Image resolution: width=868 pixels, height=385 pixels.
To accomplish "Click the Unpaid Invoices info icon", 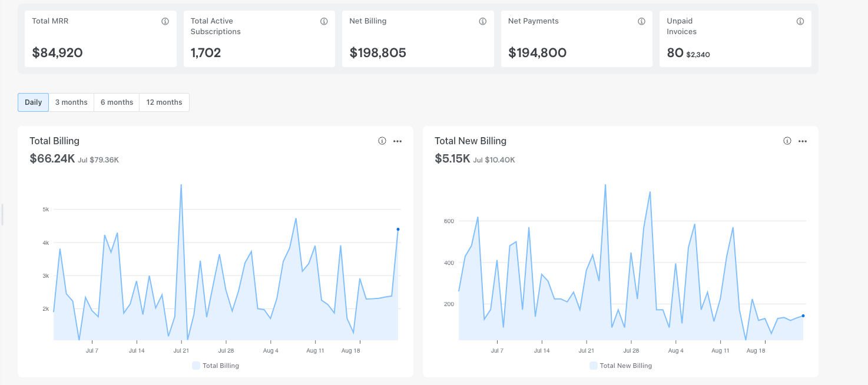I will [x=800, y=21].
